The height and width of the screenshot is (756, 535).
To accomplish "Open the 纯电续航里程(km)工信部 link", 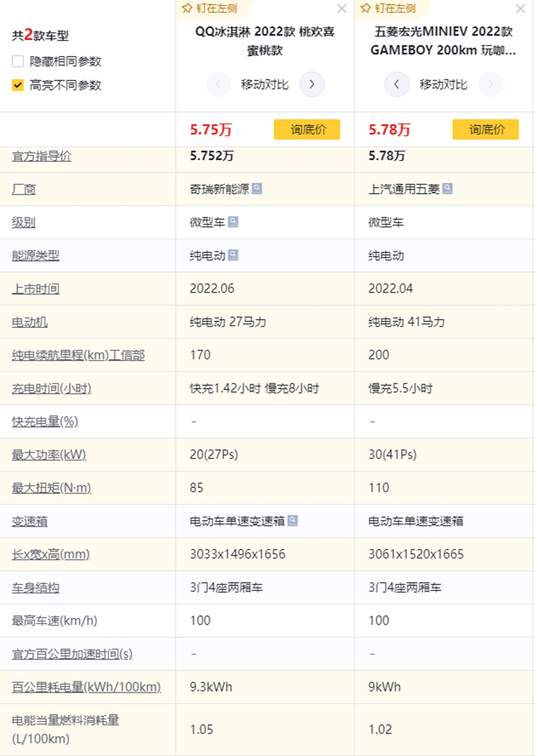I will pyautogui.click(x=78, y=356).
